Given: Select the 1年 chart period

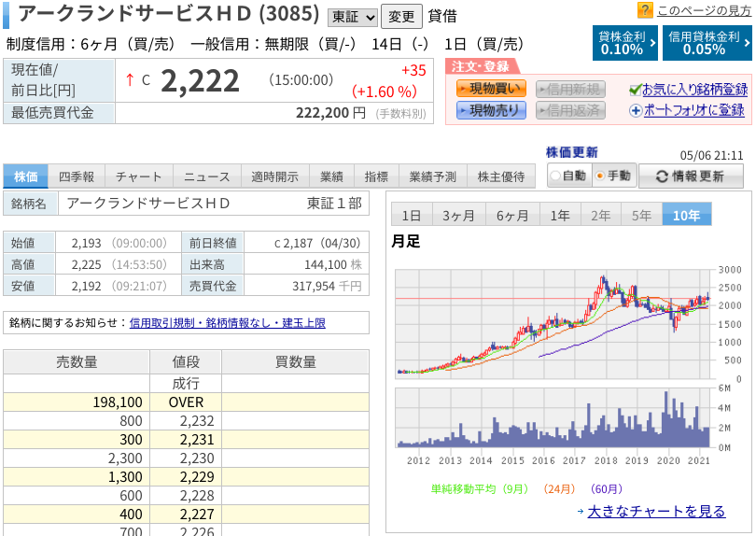Looking at the screenshot, I should tap(560, 215).
